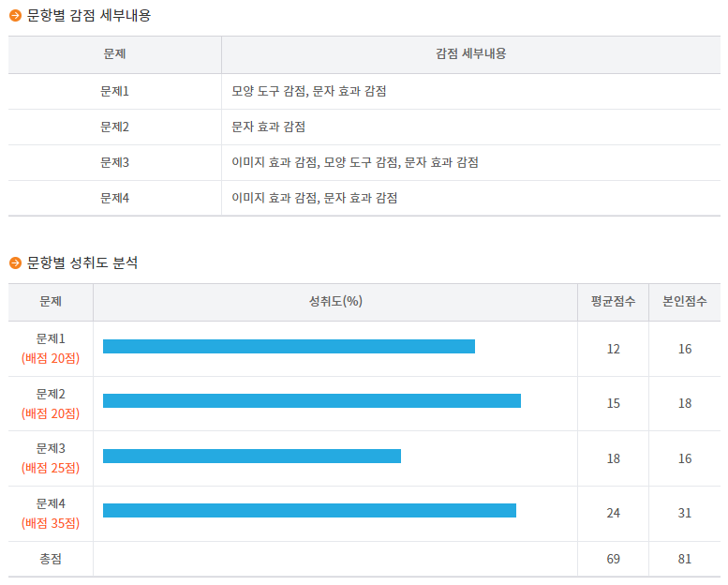
Task: Click the text 모양 도구 감점, 문자 효과 감점
Action: click(x=309, y=91)
